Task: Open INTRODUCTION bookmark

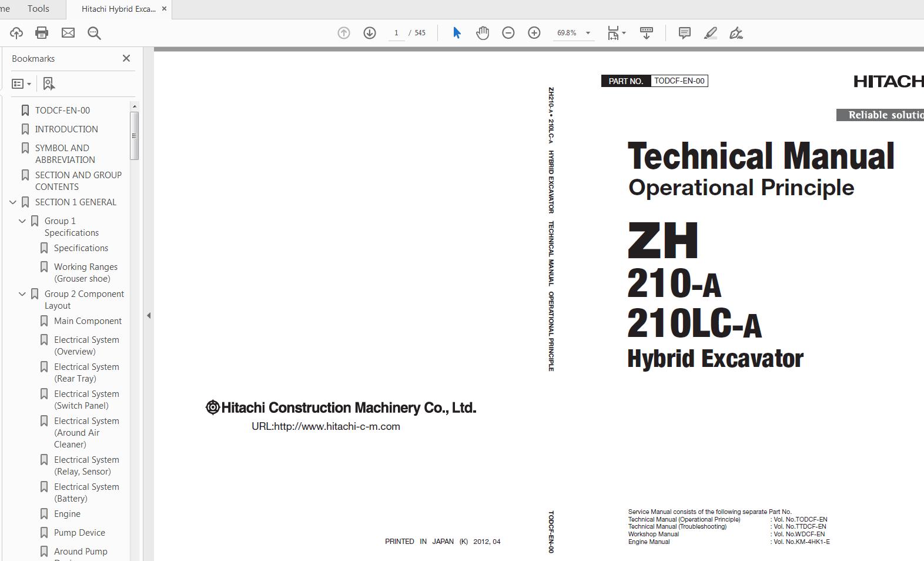Action: pos(66,129)
